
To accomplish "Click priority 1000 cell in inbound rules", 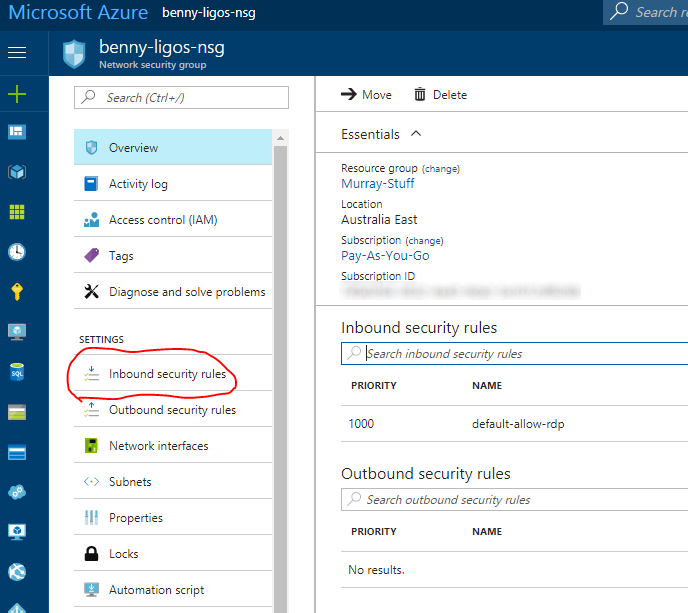I will point(361,423).
